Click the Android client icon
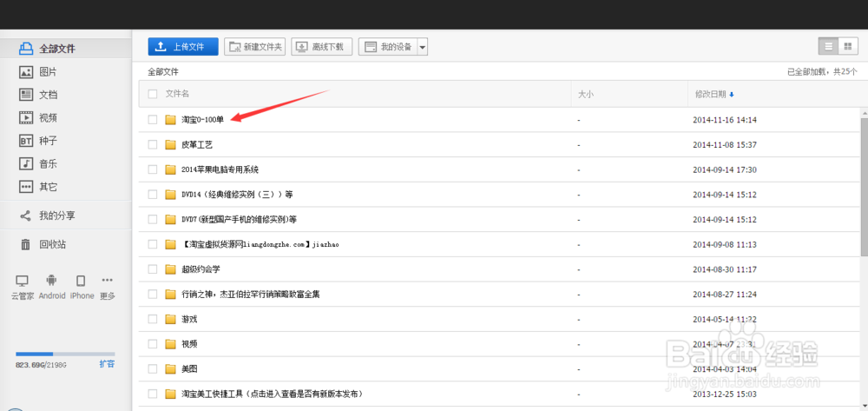The width and height of the screenshot is (868, 411). pyautogui.click(x=51, y=281)
